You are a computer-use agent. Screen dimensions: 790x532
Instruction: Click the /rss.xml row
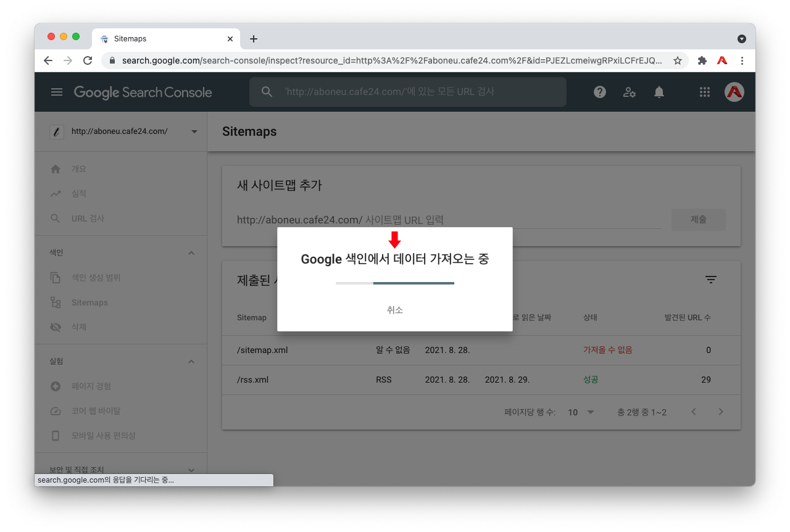(x=481, y=380)
